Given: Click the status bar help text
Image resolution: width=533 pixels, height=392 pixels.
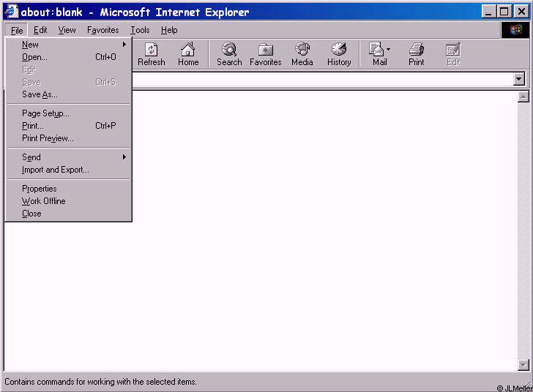Looking at the screenshot, I should tap(100, 382).
